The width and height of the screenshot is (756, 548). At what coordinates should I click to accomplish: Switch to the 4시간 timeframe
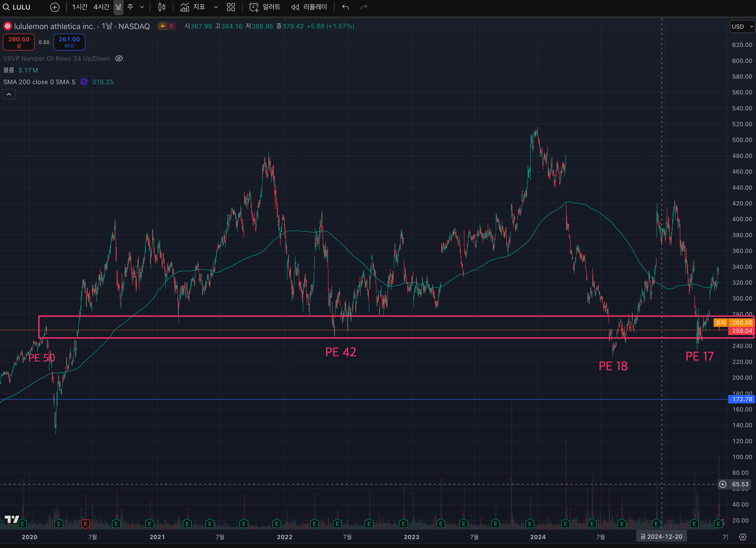[101, 7]
